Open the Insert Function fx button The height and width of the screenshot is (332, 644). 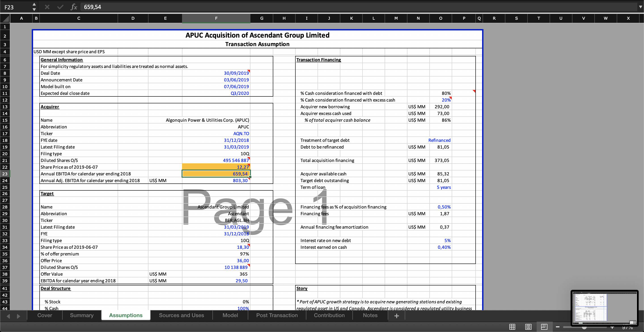(x=74, y=7)
